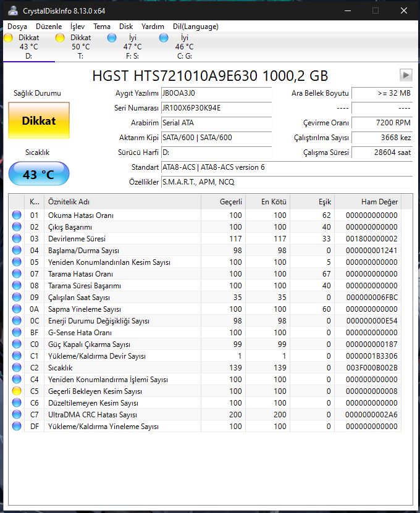Open the Disk menu
This screenshot has width=420, height=513.
[126, 27]
